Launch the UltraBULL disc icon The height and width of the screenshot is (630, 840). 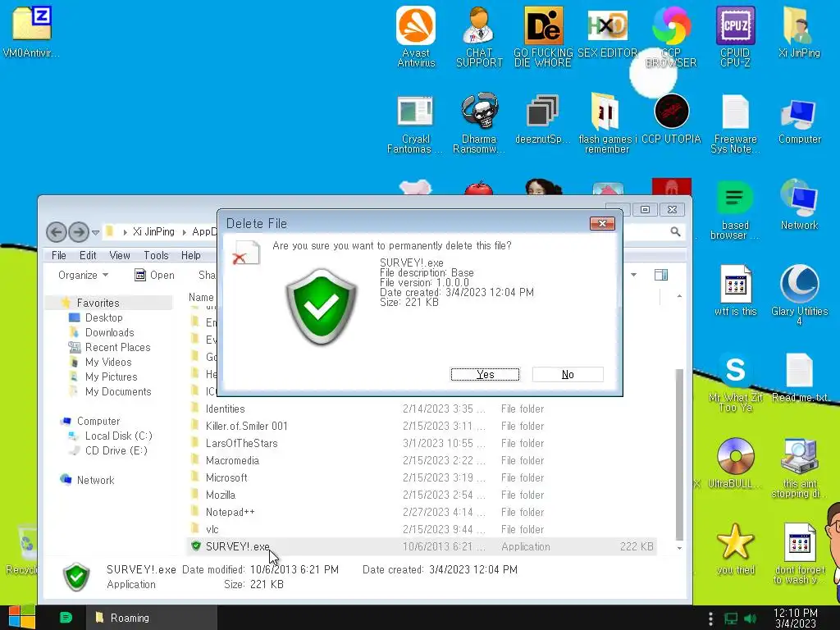(x=735, y=463)
